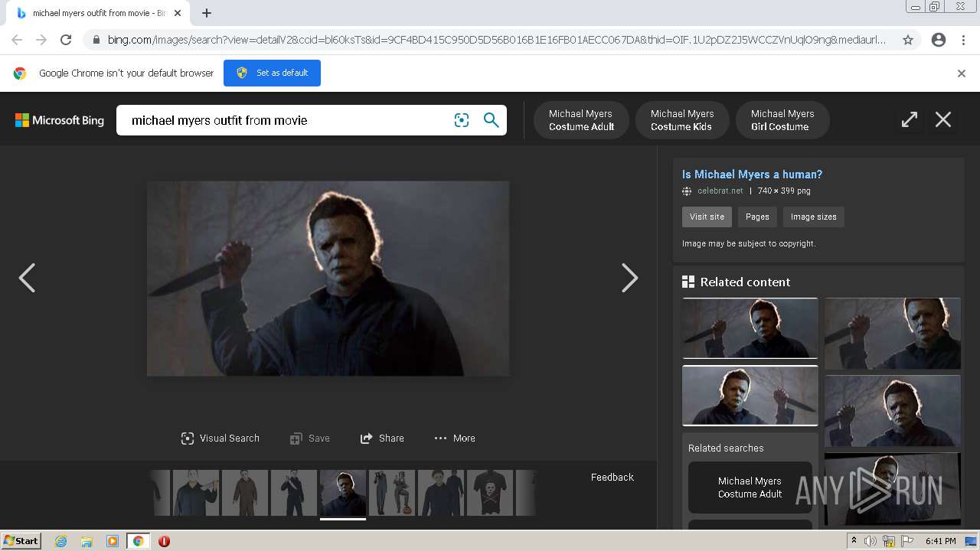Close the 'michael myers outfit' browser tab
Viewport: 980px width, 551px height.
click(178, 13)
